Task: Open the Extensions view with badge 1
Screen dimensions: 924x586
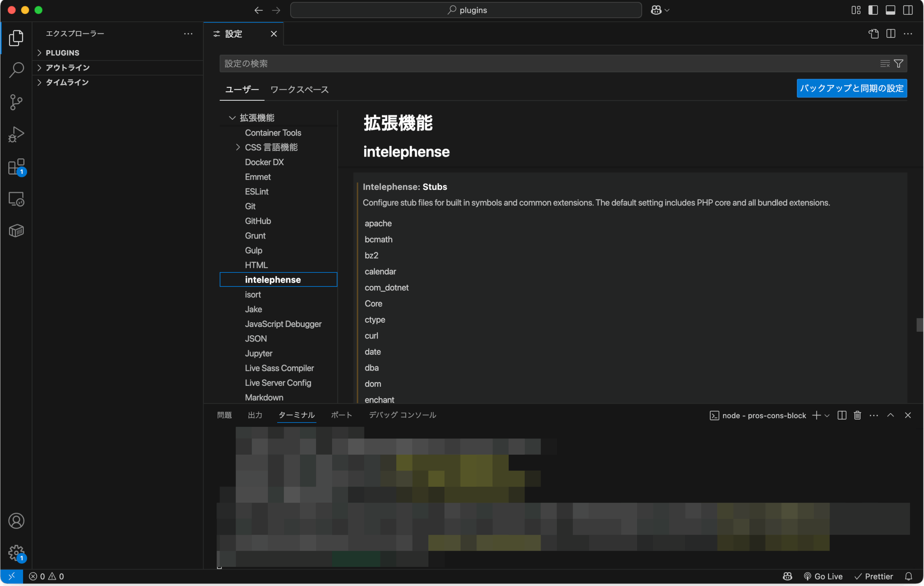Action: click(16, 166)
